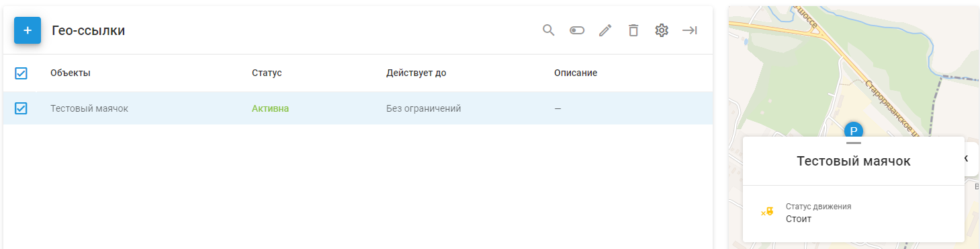Viewport: 980px width, 249px height.
Task: Uncheck the Тестовый маячок row checkbox
Action: coord(21,108)
